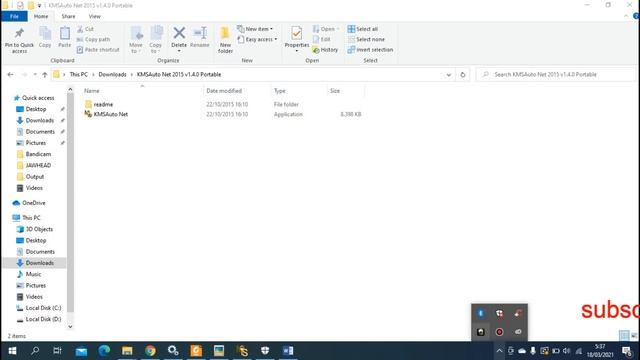Go back with the Back arrow
This screenshot has width=640, height=360.
[x=11, y=75]
